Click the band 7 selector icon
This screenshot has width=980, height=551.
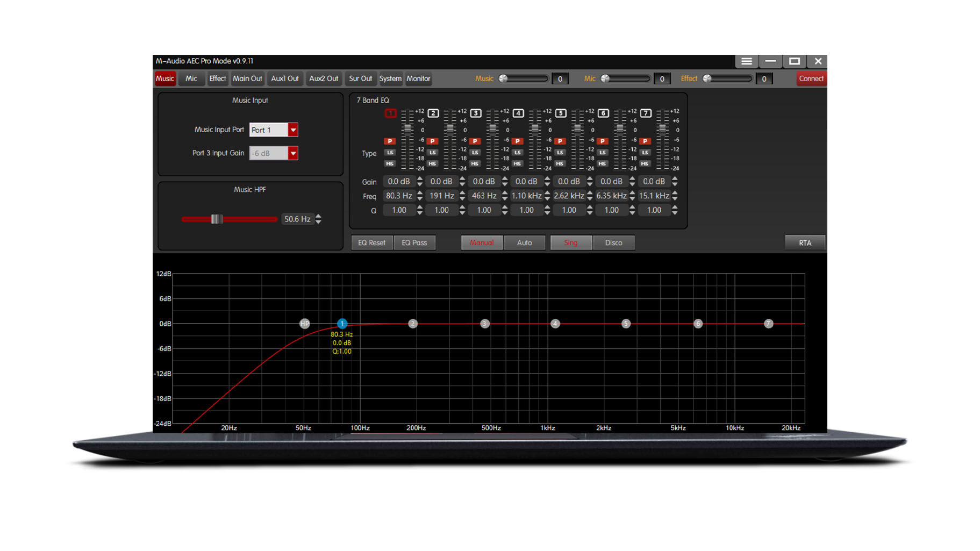(646, 113)
